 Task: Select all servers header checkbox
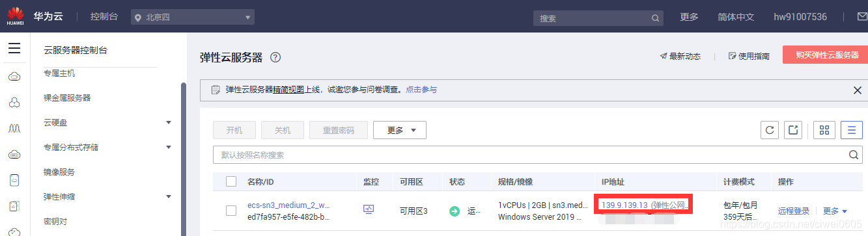coord(231,181)
